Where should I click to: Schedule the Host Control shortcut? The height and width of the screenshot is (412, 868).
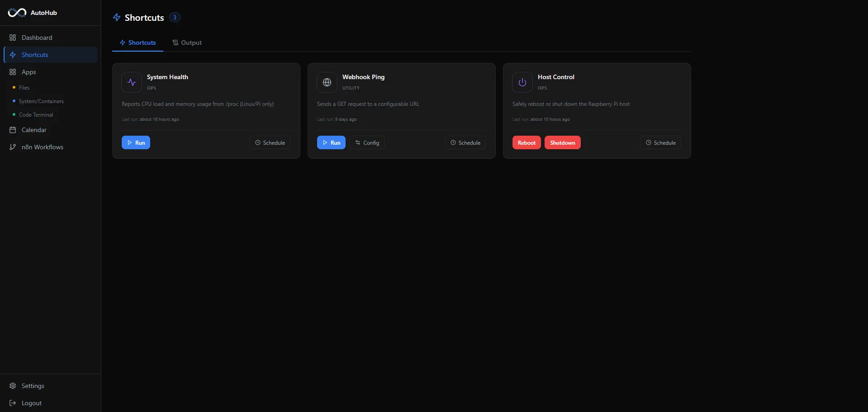tap(660, 142)
